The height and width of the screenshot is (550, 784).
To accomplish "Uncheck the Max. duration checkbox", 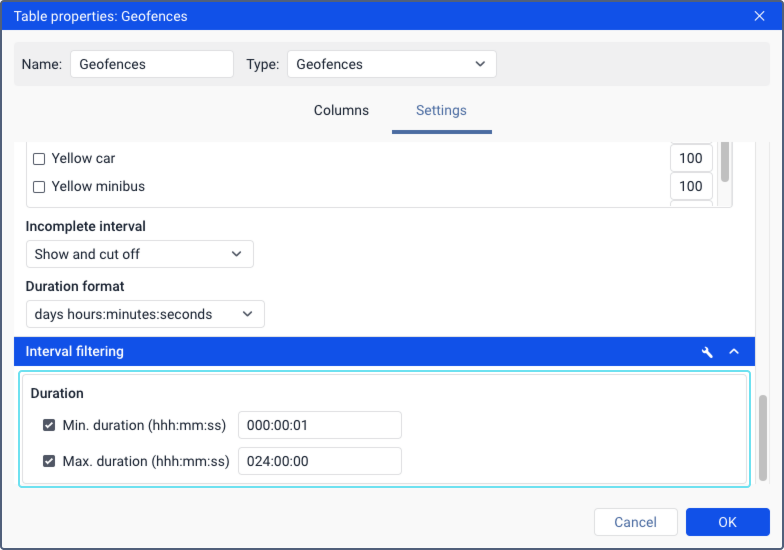I will pos(49,461).
